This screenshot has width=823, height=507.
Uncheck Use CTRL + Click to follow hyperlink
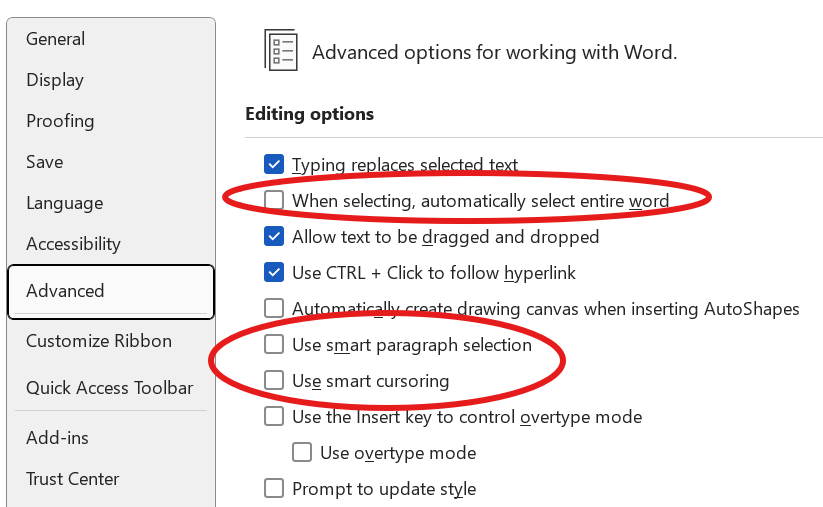[x=274, y=272]
